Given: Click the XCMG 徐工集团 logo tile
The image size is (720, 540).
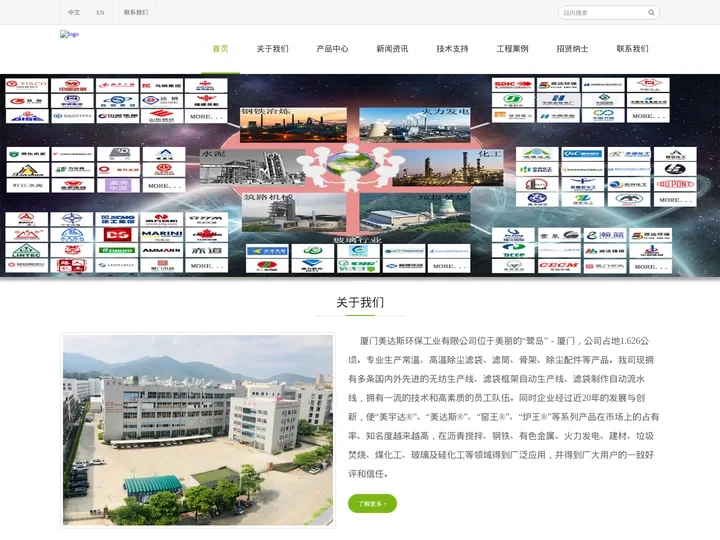Looking at the screenshot, I should 117,219.
